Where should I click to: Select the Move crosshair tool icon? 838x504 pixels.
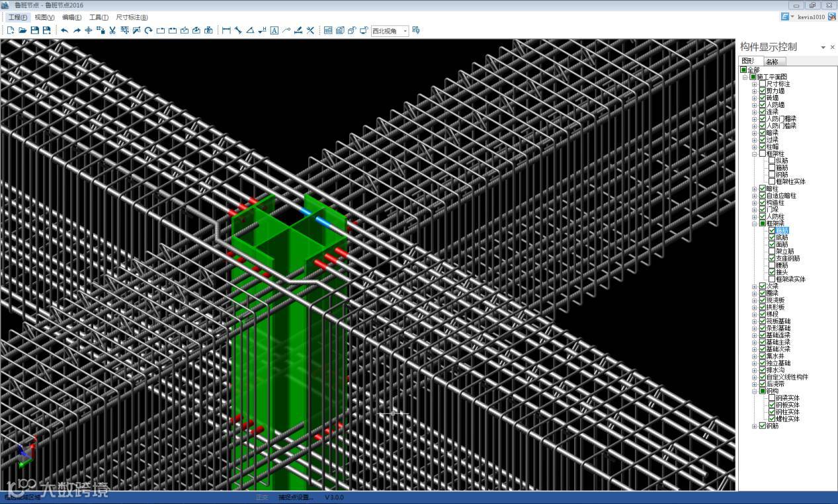point(89,30)
